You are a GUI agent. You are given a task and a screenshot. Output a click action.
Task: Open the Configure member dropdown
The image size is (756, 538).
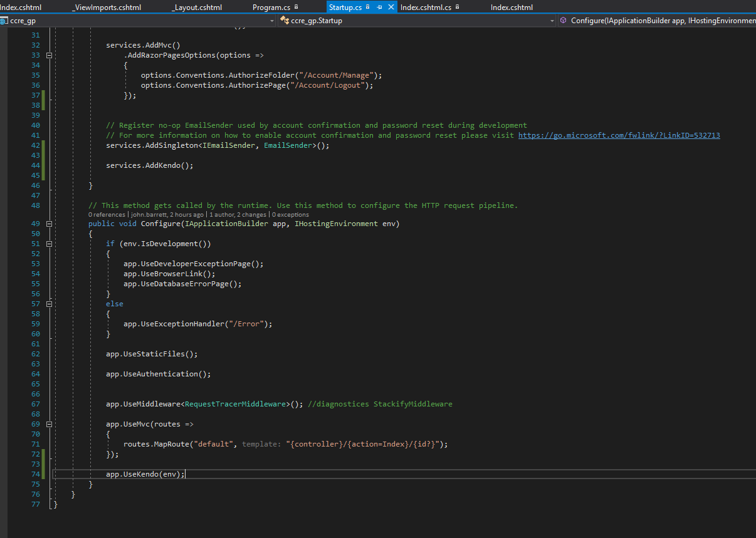pyautogui.click(x=658, y=21)
